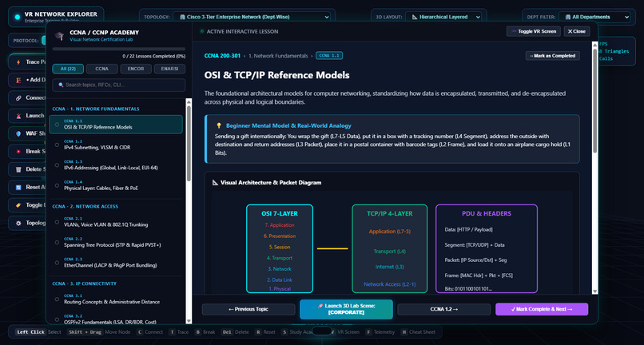
Task: Click the WAF shield icon
Action: [x=18, y=133]
